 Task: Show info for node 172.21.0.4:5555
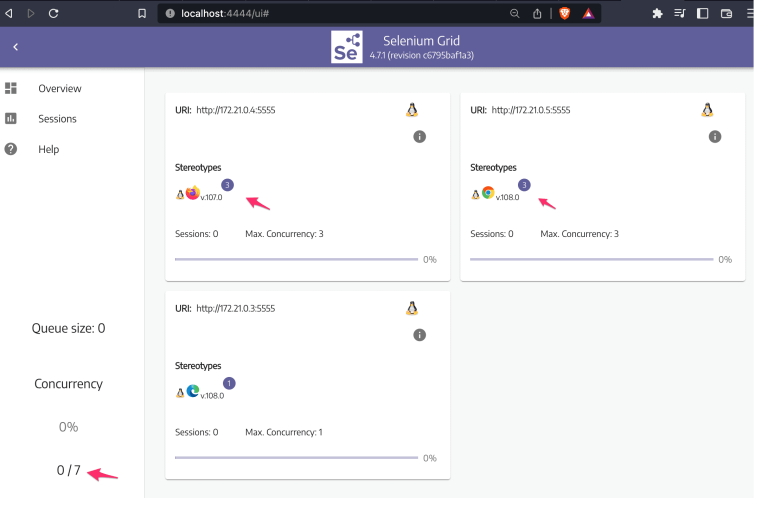tap(419, 136)
